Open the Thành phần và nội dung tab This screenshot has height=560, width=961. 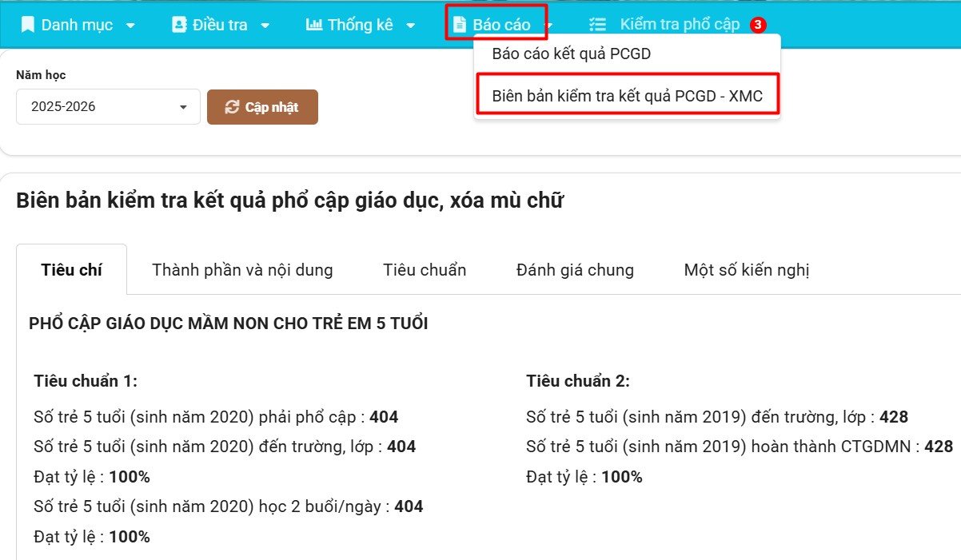242,270
